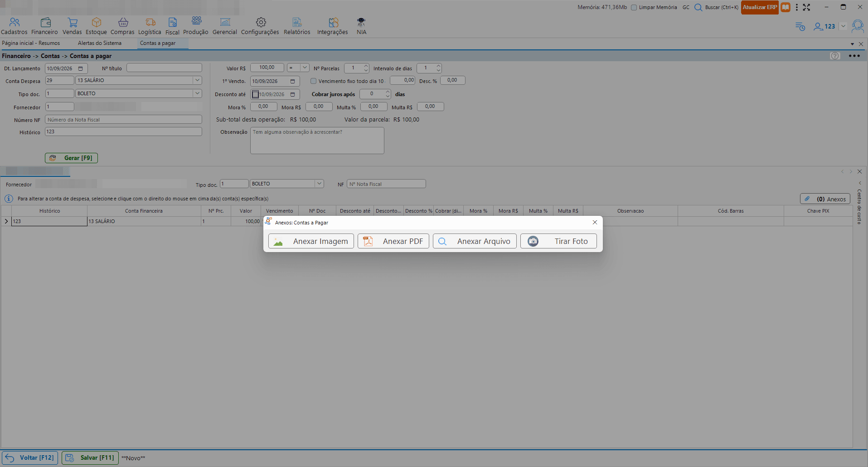The height and width of the screenshot is (467, 868).
Task: Open the Integrações module
Action: coord(333,26)
